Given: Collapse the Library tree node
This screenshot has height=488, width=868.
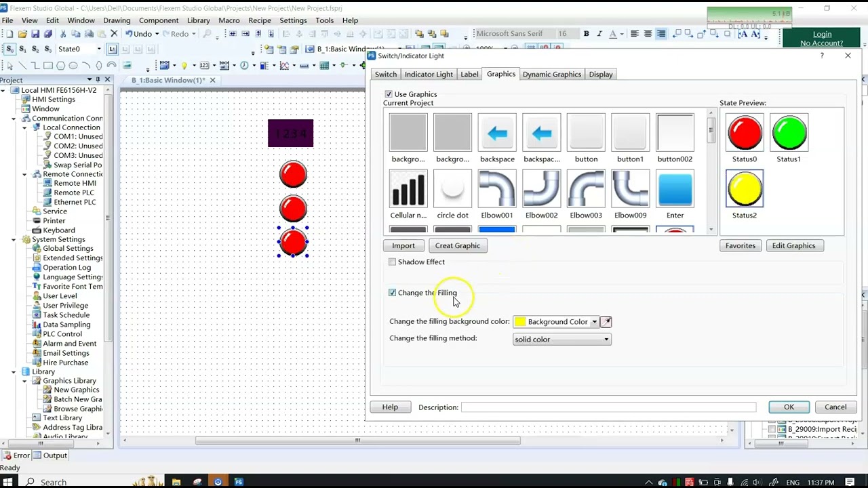Looking at the screenshot, I should [x=14, y=371].
